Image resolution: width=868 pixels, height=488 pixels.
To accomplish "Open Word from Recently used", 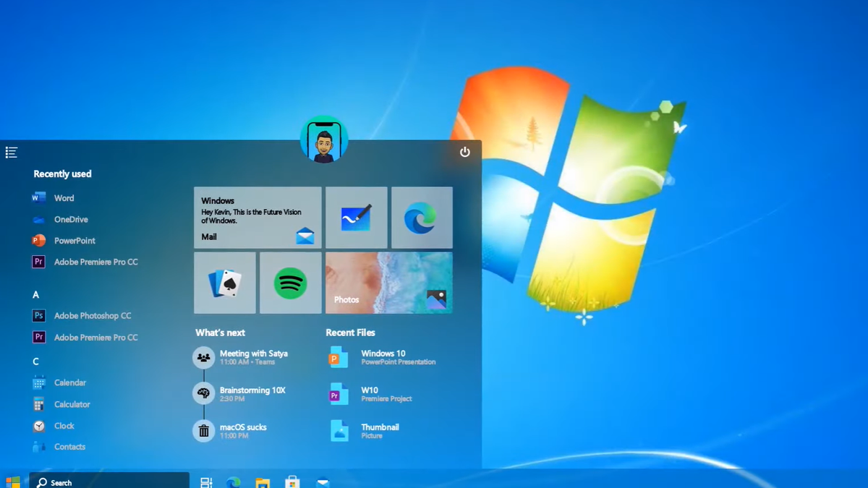I will (54, 198).
